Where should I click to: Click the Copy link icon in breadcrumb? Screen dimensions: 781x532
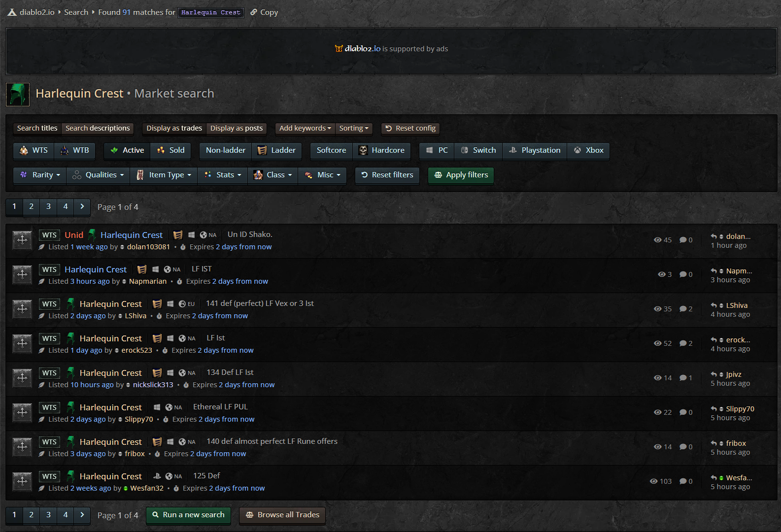point(254,12)
